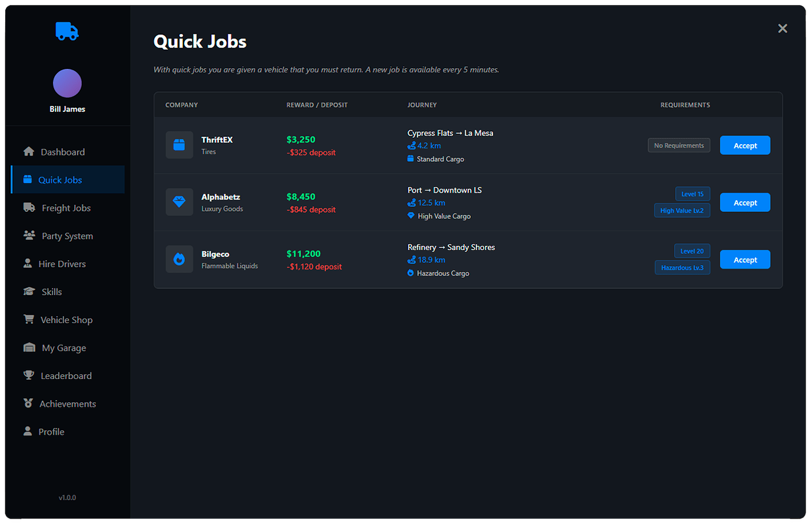Accept the Alphabetz luxury goods job
Screen dimensions: 812x525
click(745, 202)
